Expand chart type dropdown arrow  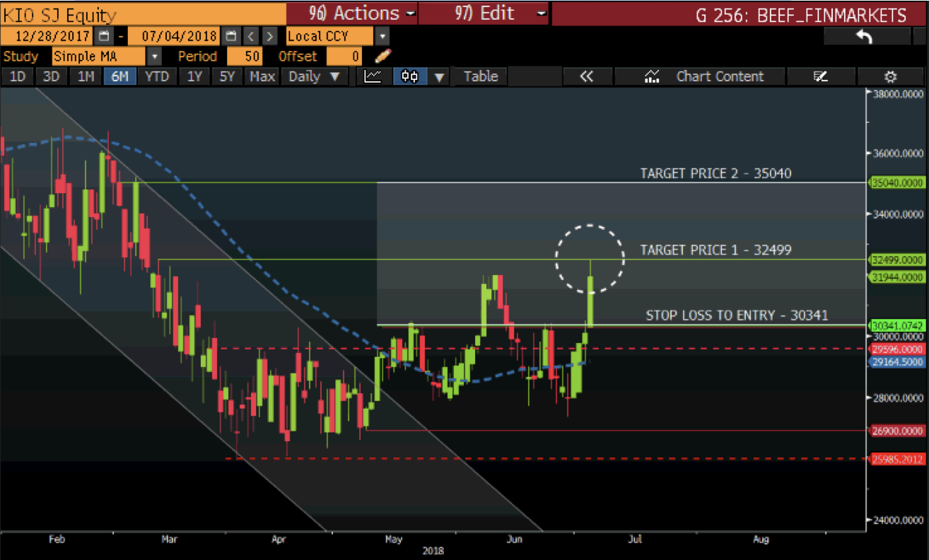coord(439,76)
